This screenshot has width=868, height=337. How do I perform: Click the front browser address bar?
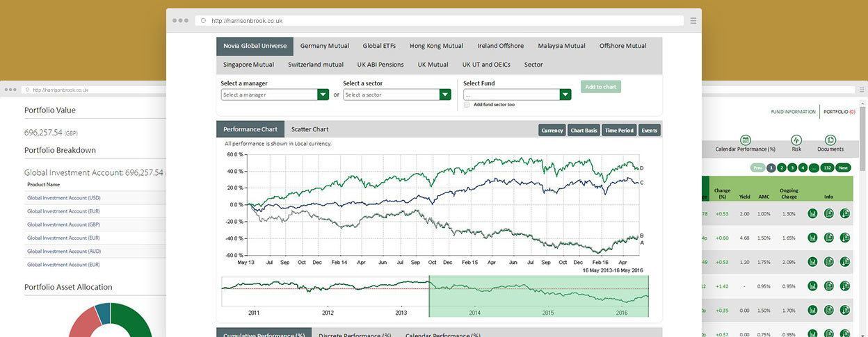[x=440, y=21]
